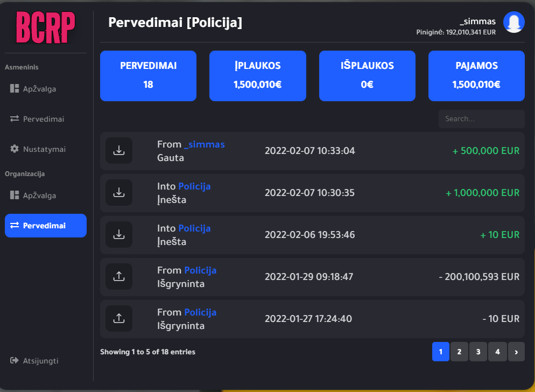Click the next page chevron arrow
The image size is (535, 392).
(516, 352)
